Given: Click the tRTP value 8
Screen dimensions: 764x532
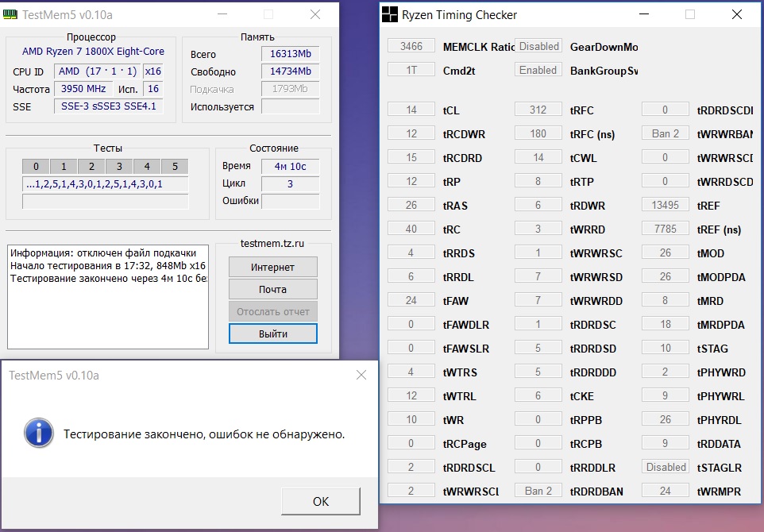Looking at the screenshot, I should click(x=538, y=181).
